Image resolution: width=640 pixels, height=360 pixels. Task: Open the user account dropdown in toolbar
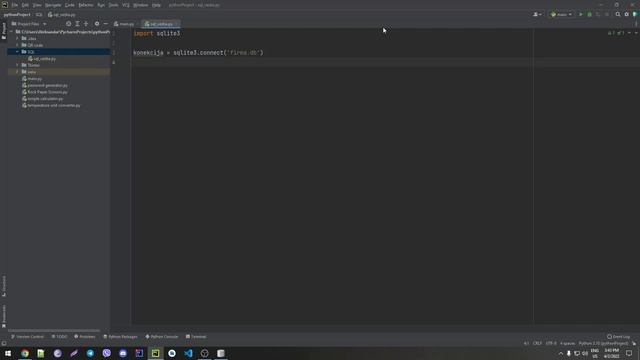point(538,15)
